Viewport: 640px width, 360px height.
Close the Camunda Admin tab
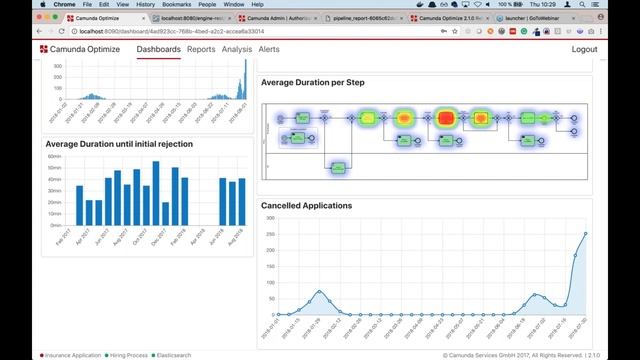(x=316, y=18)
